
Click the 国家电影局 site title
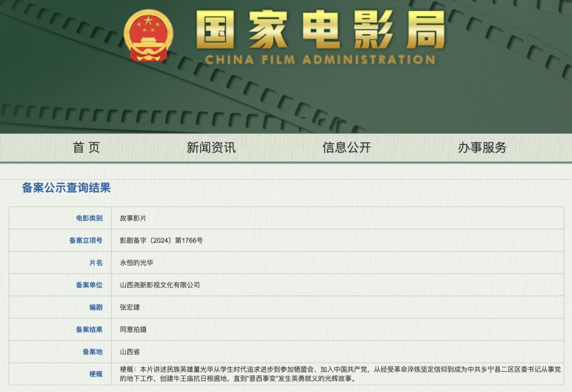tap(321, 30)
